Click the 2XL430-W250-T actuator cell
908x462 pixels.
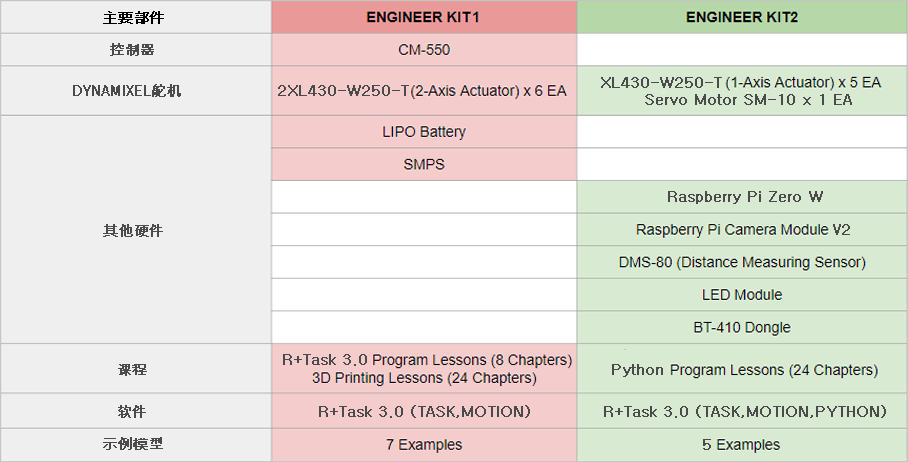pos(424,91)
